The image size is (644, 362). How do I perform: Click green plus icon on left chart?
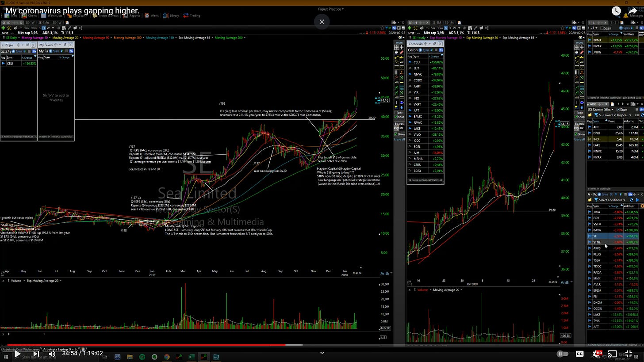(x=3, y=28)
